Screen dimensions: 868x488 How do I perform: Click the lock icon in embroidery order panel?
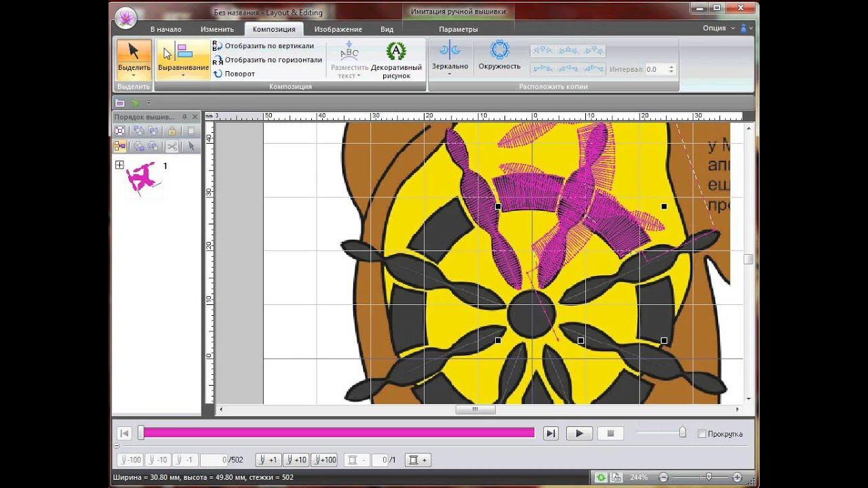172,131
